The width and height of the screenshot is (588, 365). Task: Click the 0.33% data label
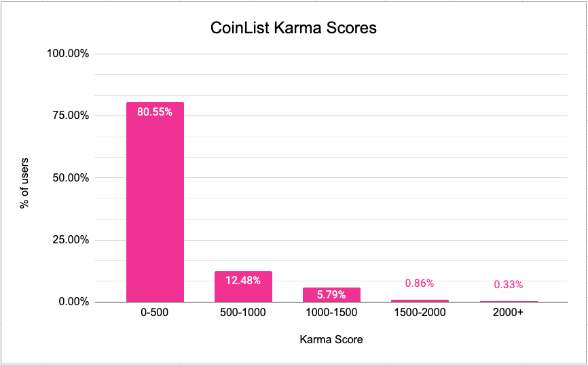(507, 284)
